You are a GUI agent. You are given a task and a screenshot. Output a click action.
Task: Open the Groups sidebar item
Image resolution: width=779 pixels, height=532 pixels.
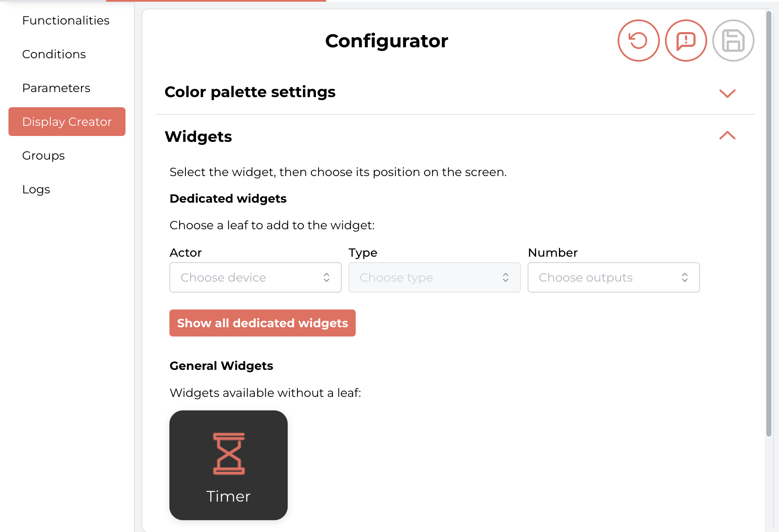[44, 155]
